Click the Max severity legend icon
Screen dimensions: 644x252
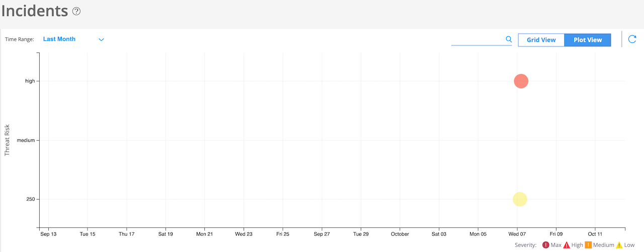coord(545,245)
